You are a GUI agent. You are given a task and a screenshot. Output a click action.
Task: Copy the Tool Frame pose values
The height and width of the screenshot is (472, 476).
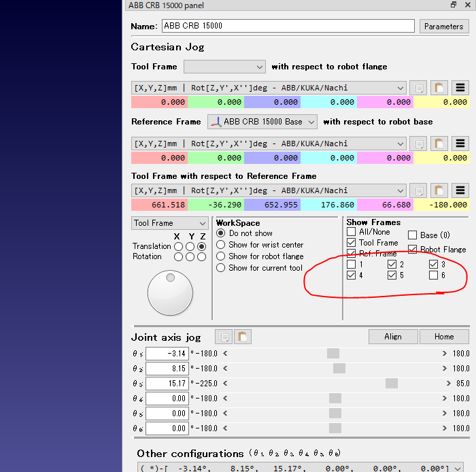tap(418, 88)
